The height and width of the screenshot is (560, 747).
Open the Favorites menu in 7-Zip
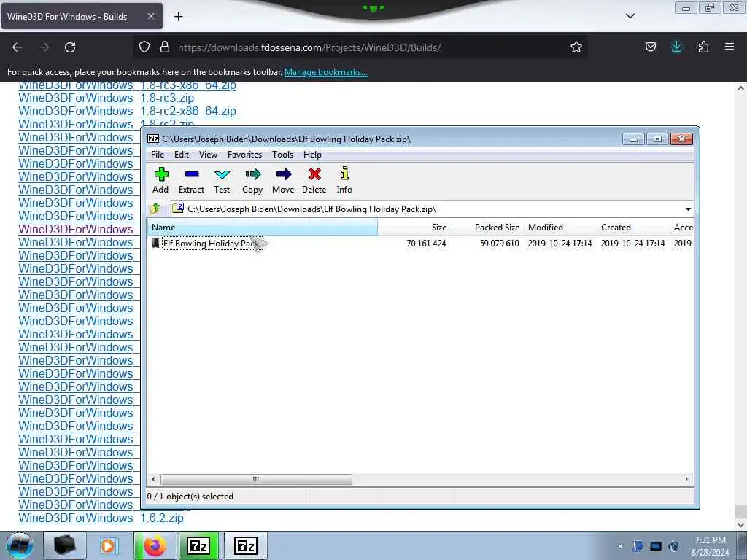point(244,155)
